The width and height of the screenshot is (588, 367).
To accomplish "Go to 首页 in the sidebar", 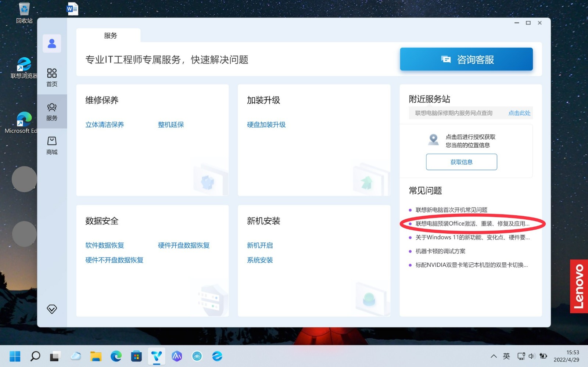I will (52, 78).
